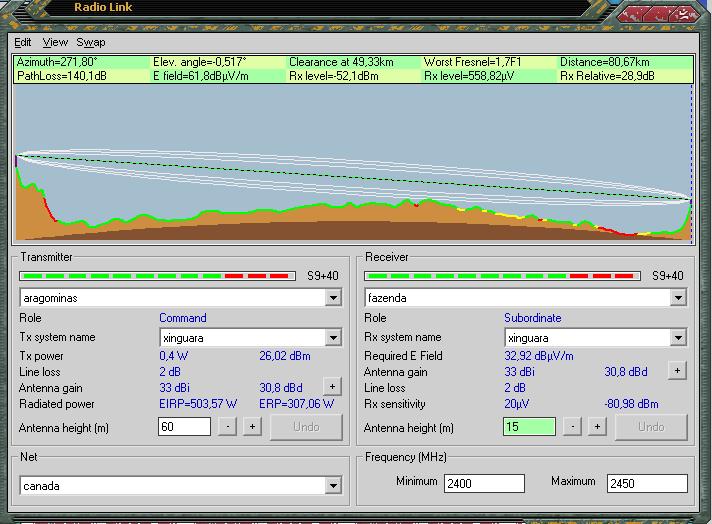Viewport: 712px width, 524px height.
Task: Click Swap to exchange transmitter and receiver
Action: pyautogui.click(x=91, y=42)
